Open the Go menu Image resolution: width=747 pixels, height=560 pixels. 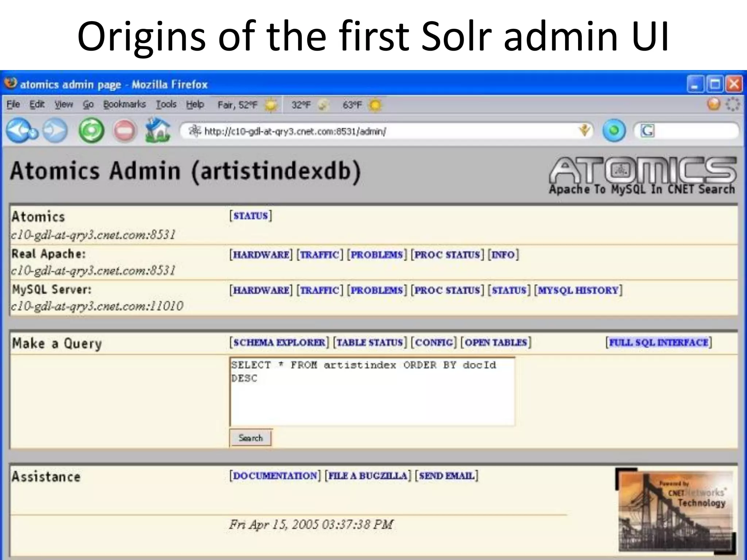88,105
